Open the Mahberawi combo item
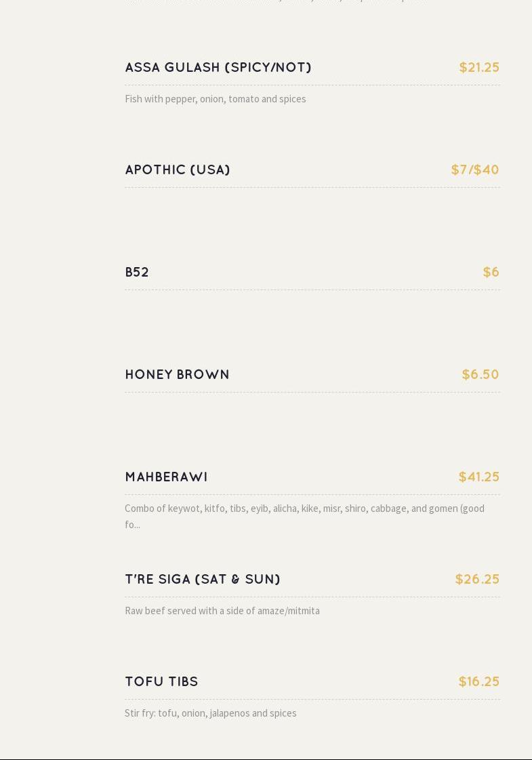The height and width of the screenshot is (760, 532). click(x=166, y=477)
